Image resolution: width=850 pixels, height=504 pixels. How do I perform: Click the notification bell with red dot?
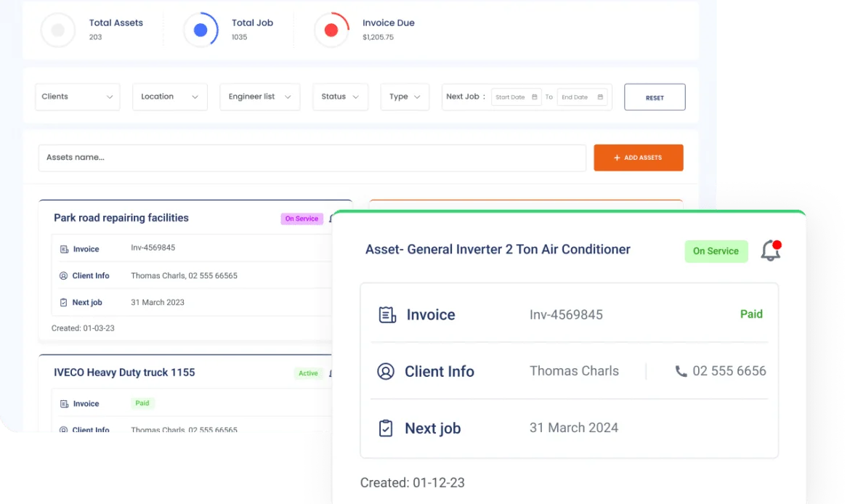[770, 251]
